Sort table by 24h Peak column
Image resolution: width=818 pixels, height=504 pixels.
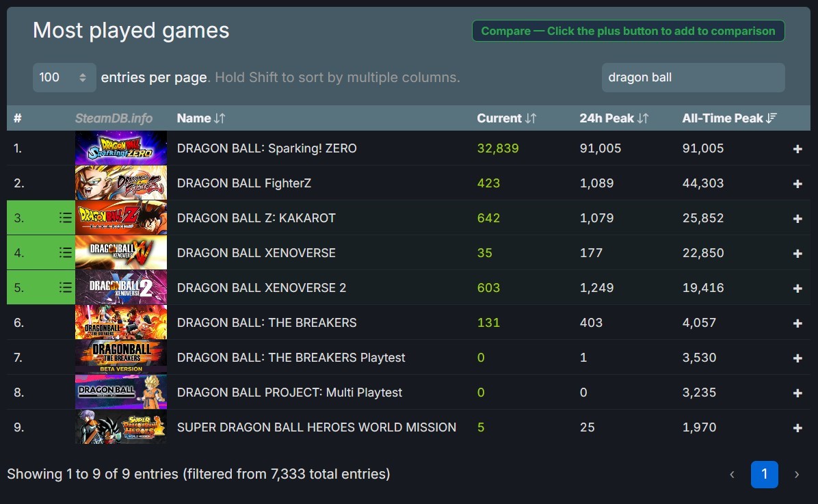(x=614, y=118)
